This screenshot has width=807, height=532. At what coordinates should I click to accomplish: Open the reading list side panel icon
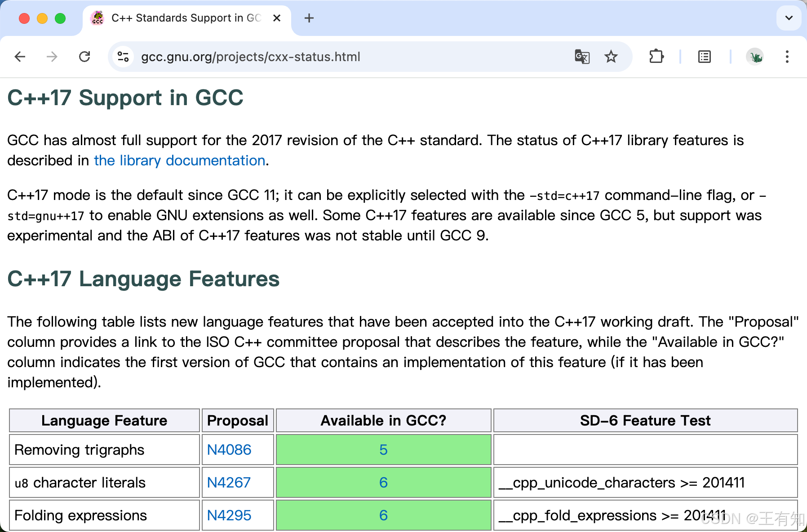click(x=705, y=57)
